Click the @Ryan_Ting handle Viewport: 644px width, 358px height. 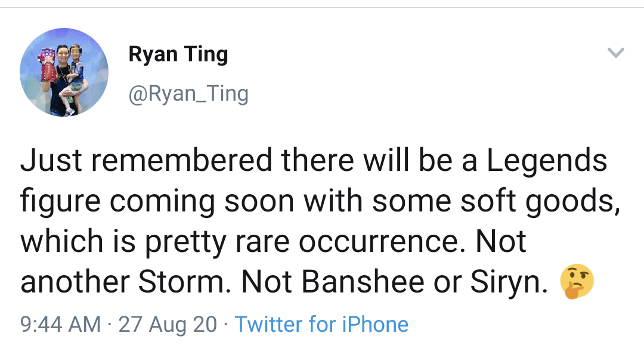[188, 94]
